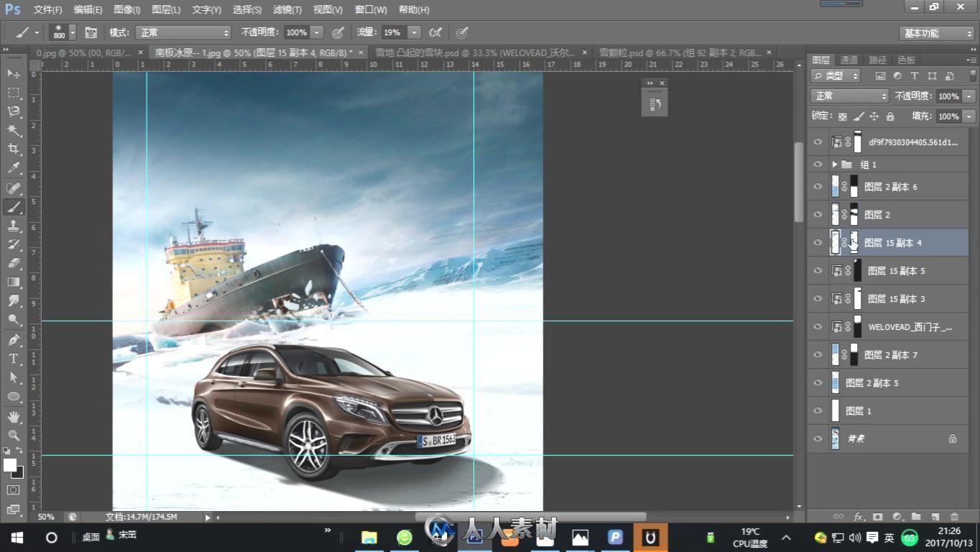Select the Magic Wand tool

13,130
